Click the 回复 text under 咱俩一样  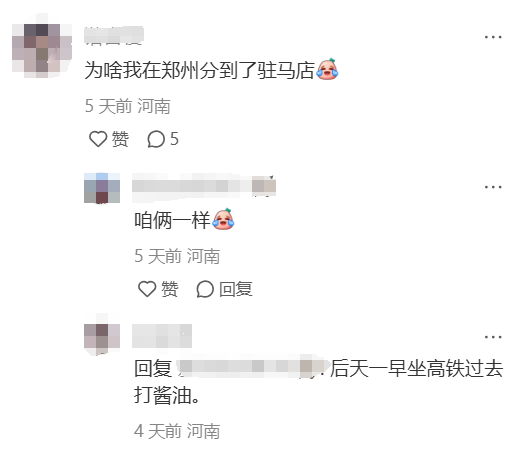point(236,289)
